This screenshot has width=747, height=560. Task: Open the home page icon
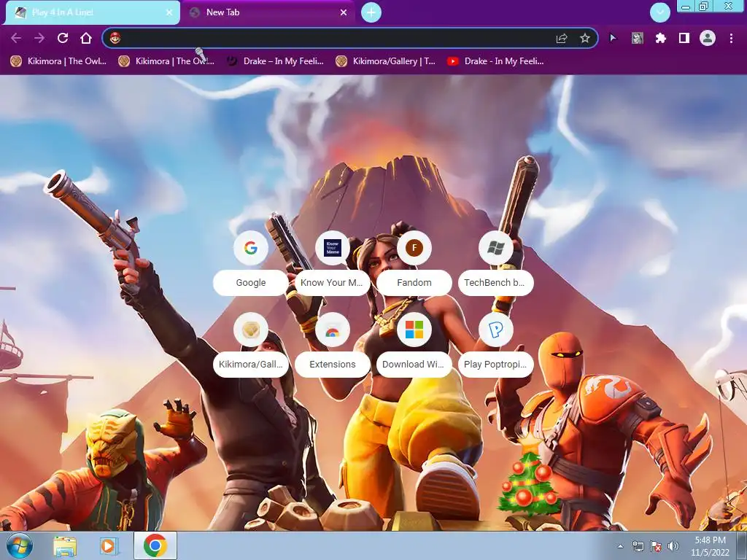[x=86, y=38]
